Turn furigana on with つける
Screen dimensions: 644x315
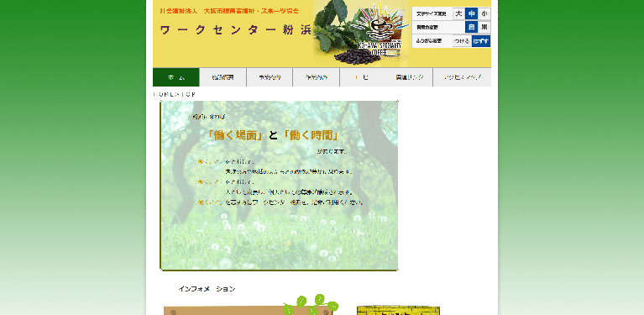462,41
